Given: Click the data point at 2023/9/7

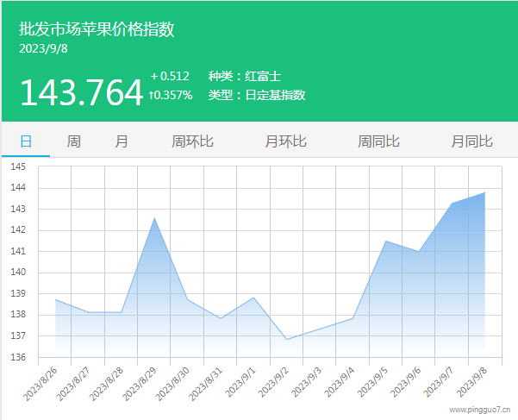Looking at the screenshot, I should click(x=452, y=204).
